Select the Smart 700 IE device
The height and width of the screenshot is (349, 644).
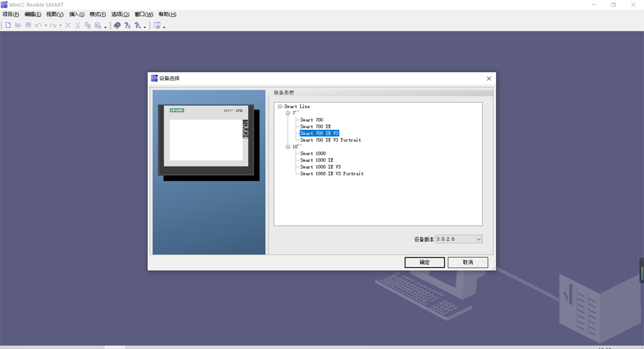(x=315, y=126)
